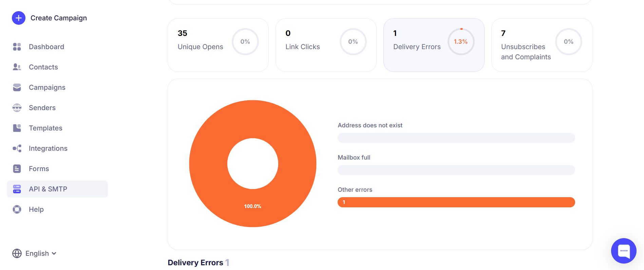Click the orange Other errors bar
The height and width of the screenshot is (270, 644).
pyautogui.click(x=456, y=202)
